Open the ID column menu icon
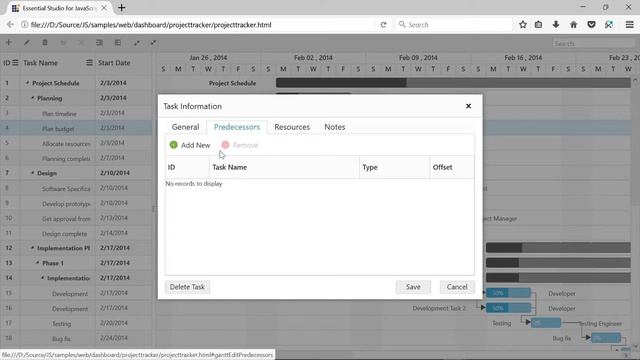The width and height of the screenshot is (640, 360). 15,62
